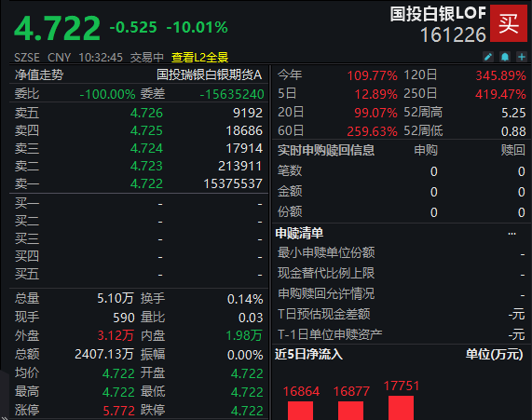Click the 涨停 price 5.772
Image resolution: width=532 pixels, height=420 pixels.
(118, 411)
